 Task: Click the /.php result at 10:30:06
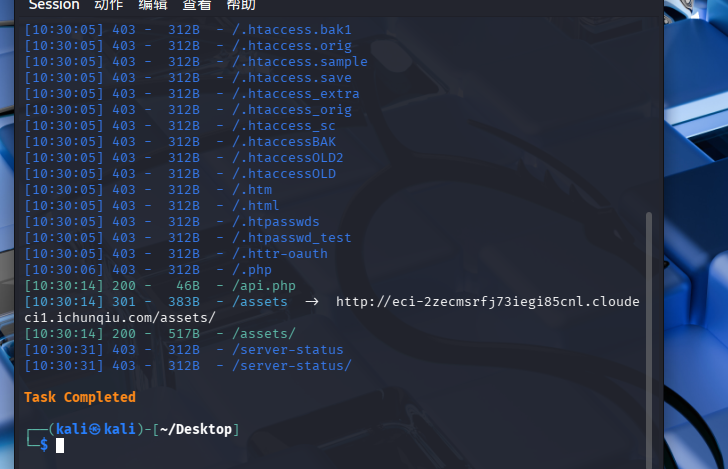click(251, 269)
